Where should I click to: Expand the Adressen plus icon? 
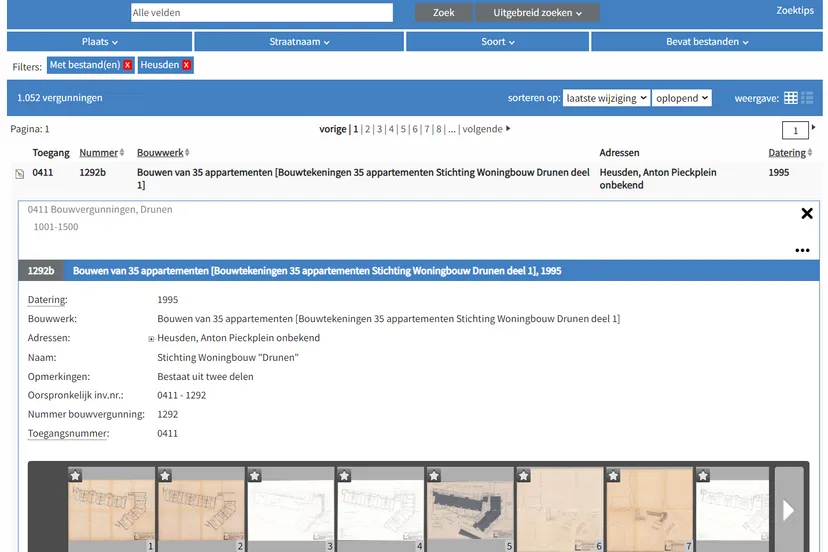[151, 339]
